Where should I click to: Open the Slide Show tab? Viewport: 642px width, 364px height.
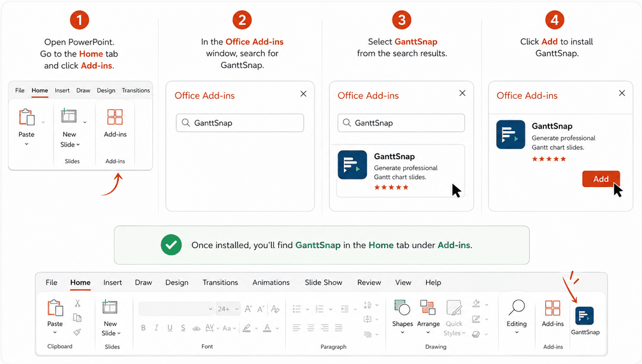[x=324, y=282]
